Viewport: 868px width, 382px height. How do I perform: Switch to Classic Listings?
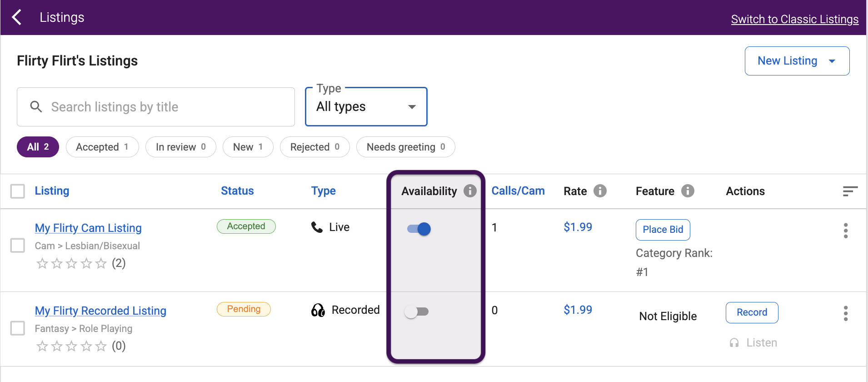[x=795, y=19]
